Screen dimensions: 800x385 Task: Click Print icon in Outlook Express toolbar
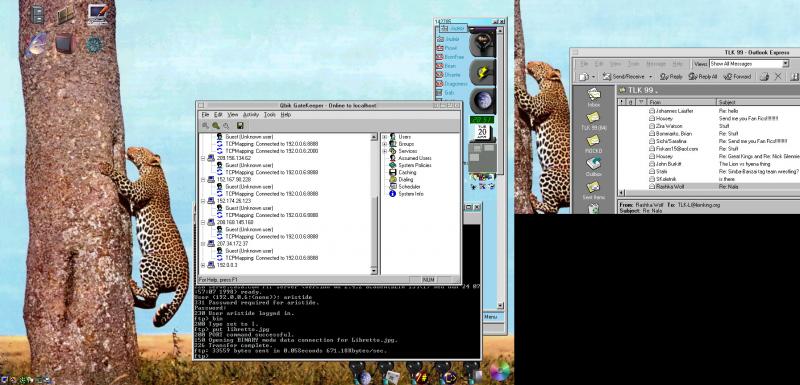point(764,76)
